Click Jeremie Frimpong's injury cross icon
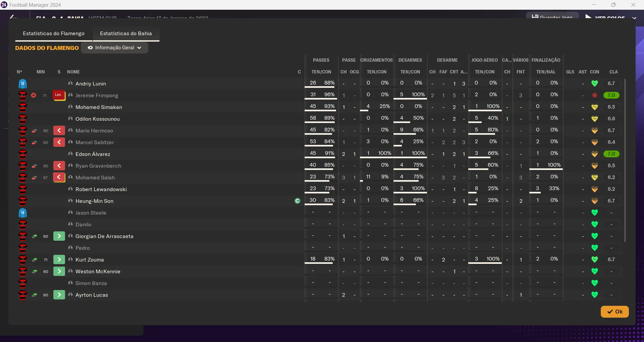 click(x=34, y=95)
